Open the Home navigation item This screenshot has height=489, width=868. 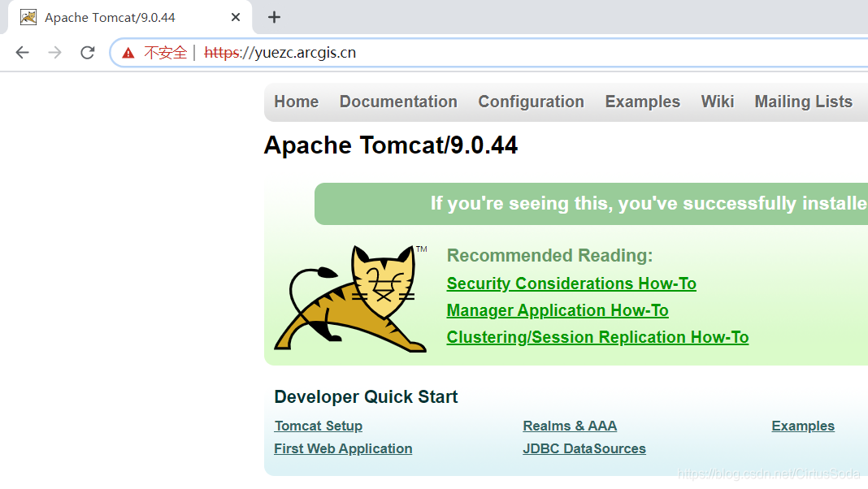click(297, 102)
